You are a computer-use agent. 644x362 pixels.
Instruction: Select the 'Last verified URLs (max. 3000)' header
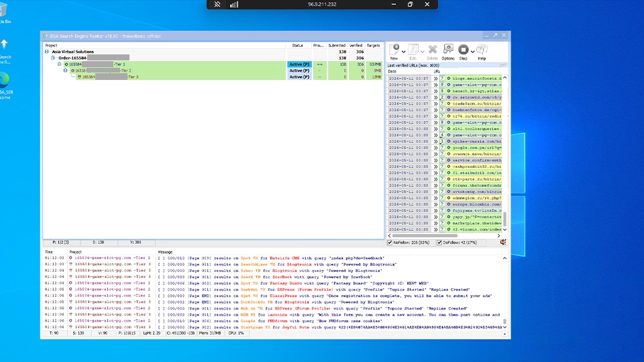[x=413, y=65]
